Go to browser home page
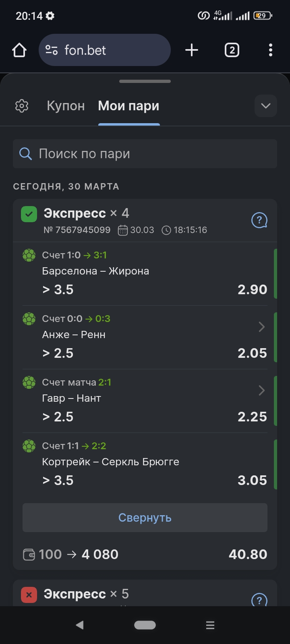 coord(19,50)
